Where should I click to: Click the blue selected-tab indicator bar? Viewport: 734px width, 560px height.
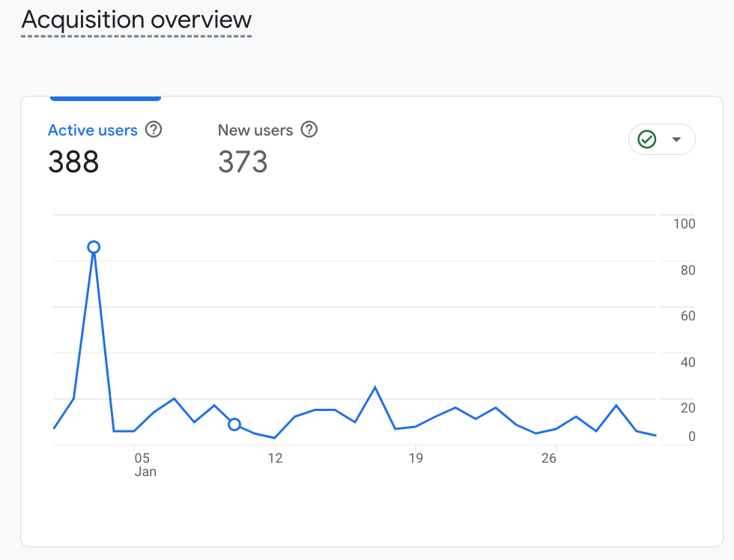point(106,98)
